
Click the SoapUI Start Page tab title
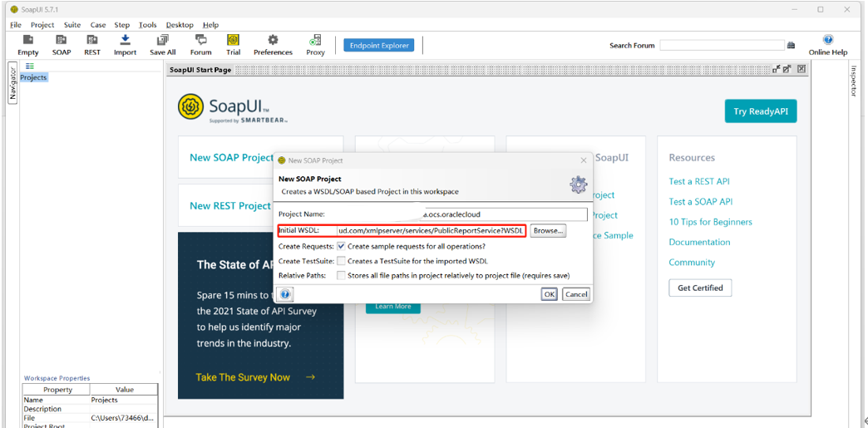click(x=200, y=70)
